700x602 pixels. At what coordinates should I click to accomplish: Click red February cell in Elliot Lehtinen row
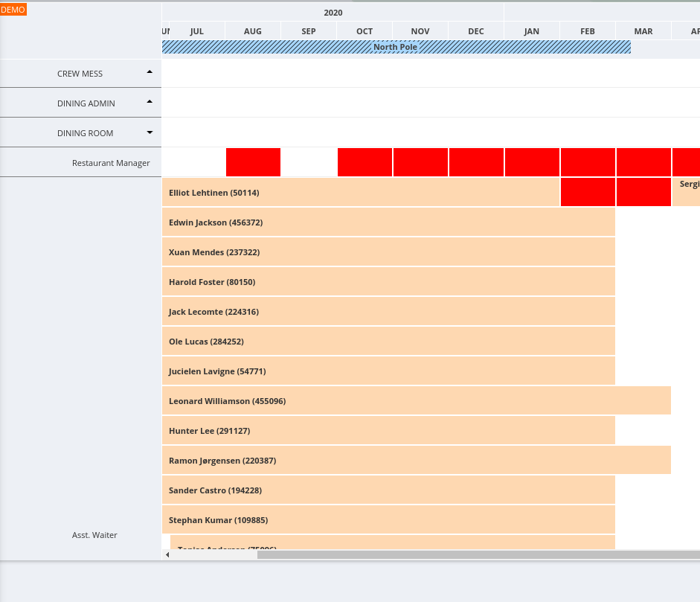tap(588, 192)
